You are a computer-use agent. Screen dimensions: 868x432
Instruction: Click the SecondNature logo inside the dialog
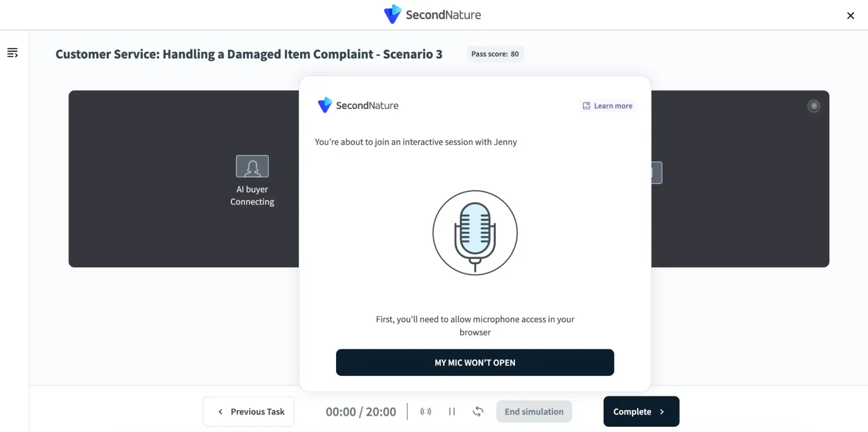coord(358,106)
